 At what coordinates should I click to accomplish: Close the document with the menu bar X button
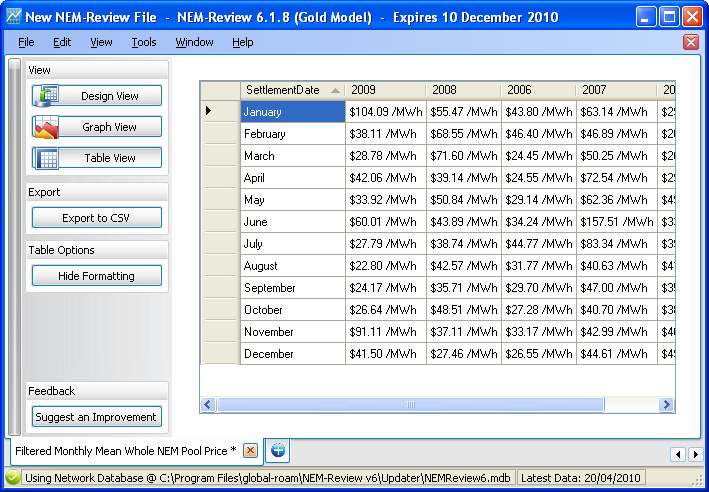coord(690,42)
